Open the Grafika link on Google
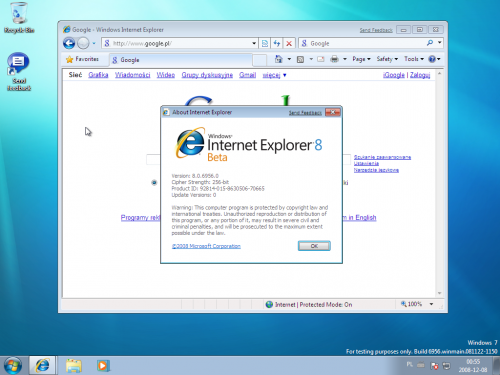 98,75
